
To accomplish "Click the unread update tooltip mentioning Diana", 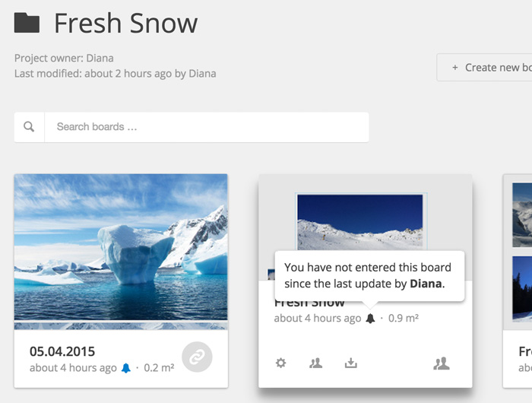I will [x=369, y=276].
